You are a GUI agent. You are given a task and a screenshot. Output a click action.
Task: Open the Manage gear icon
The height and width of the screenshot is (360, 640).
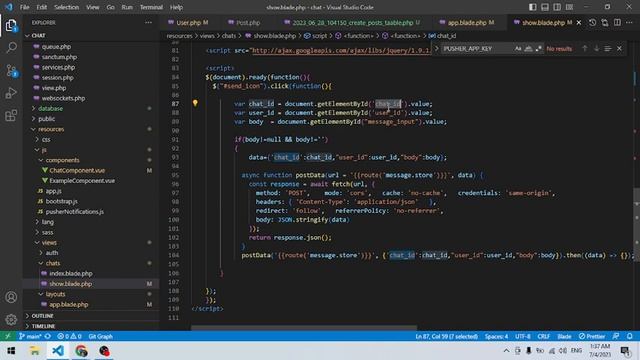pos(11,319)
